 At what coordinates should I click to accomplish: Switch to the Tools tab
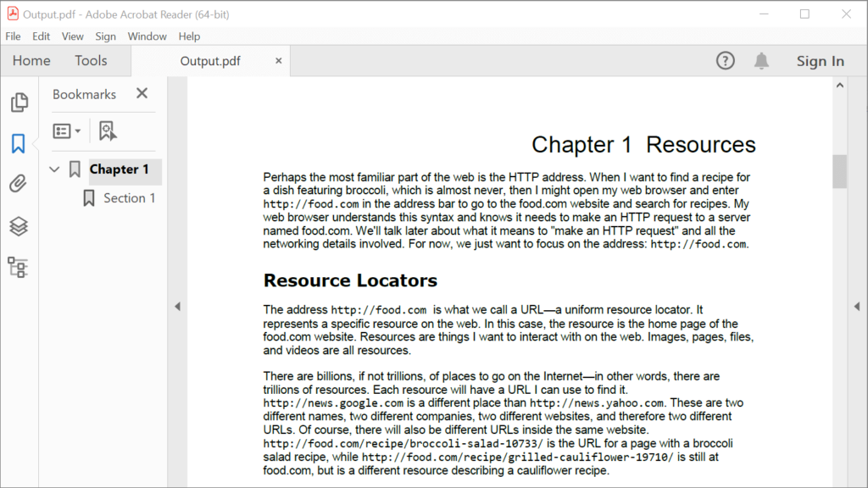click(91, 60)
